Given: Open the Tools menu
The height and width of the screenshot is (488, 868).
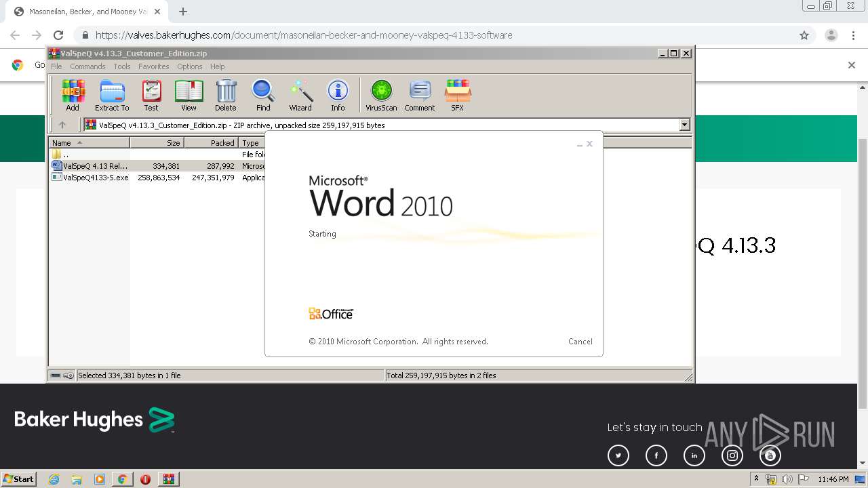Looking at the screenshot, I should (122, 66).
